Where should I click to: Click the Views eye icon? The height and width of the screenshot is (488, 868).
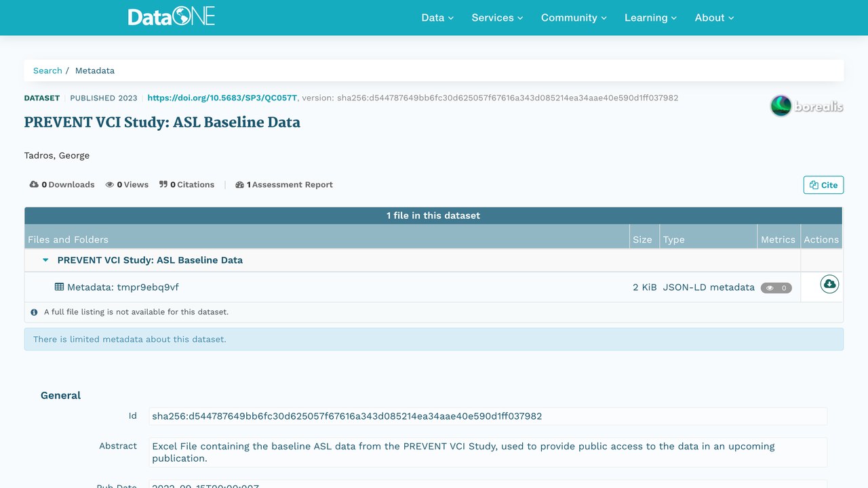click(110, 184)
